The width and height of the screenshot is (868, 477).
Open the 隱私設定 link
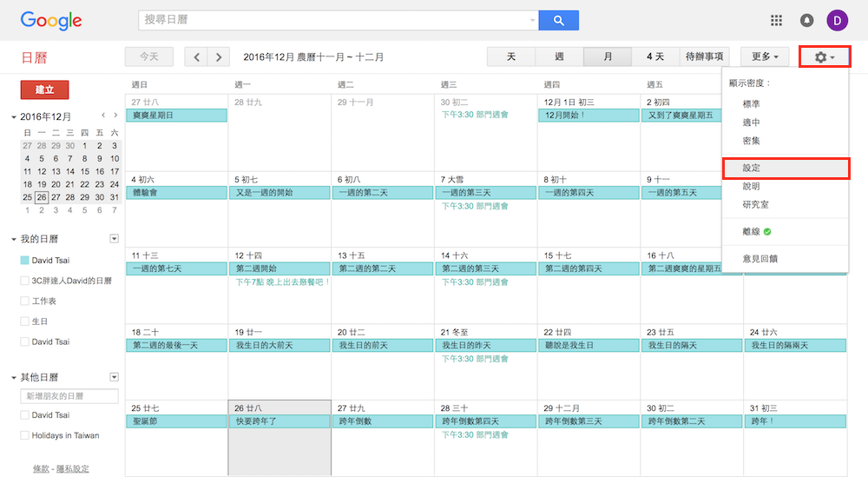[72, 468]
